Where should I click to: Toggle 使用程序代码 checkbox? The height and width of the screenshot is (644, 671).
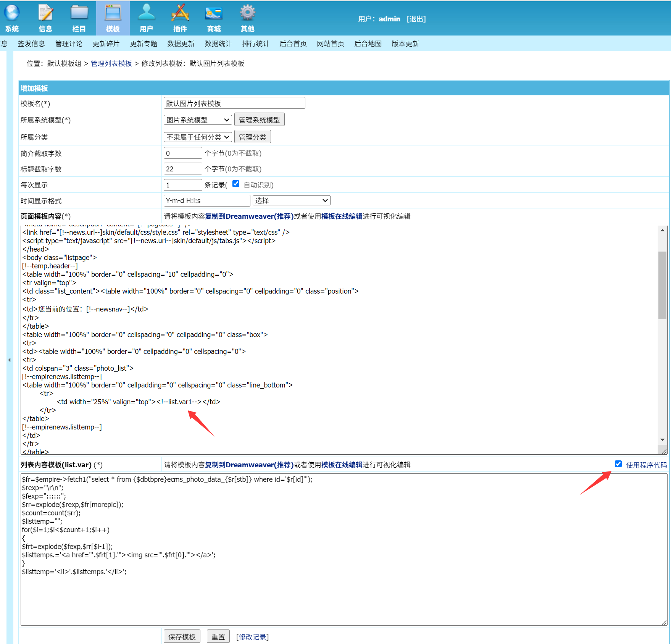[x=618, y=464]
